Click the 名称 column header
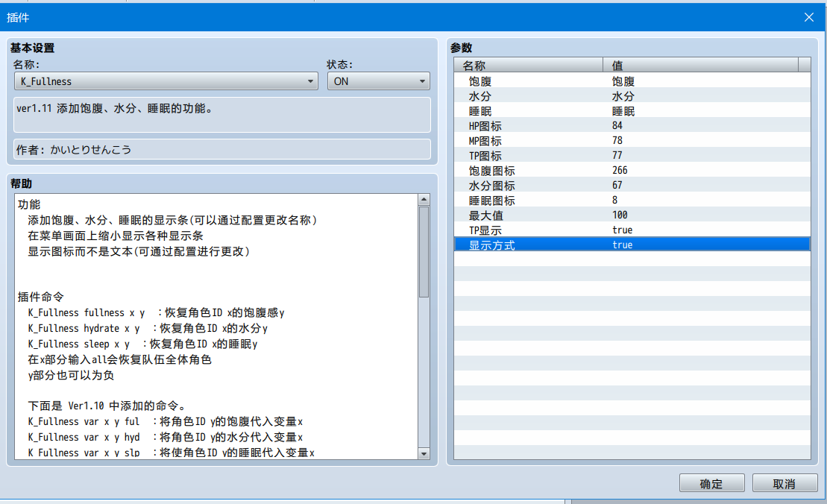The height and width of the screenshot is (504, 827). 528,66
